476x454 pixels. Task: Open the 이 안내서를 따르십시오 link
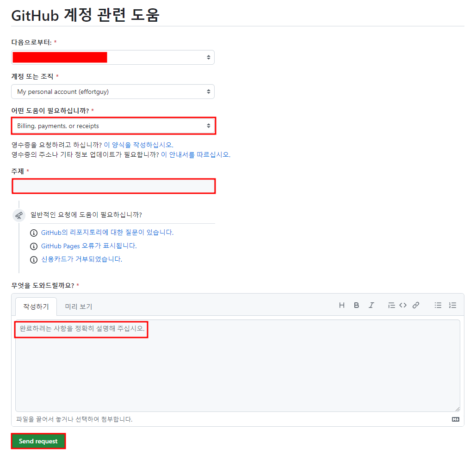pos(196,154)
